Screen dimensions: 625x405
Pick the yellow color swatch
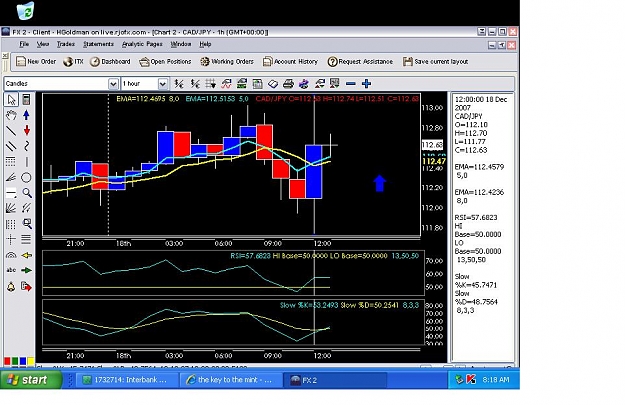31,361
